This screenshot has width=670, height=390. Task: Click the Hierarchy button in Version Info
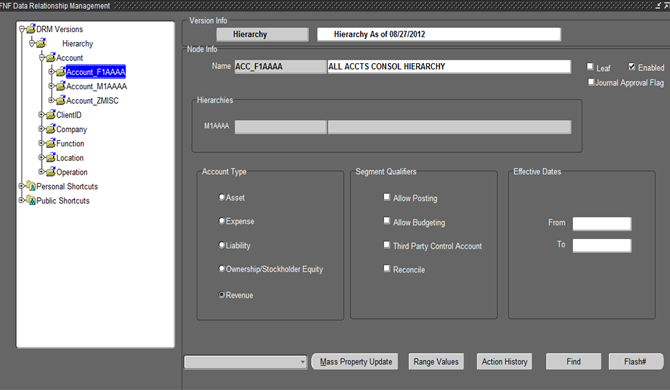pyautogui.click(x=262, y=34)
